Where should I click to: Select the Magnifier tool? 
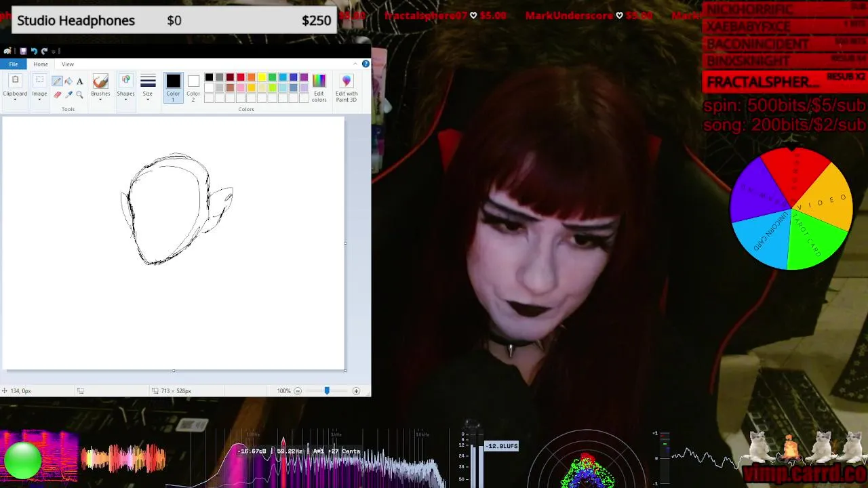click(x=79, y=94)
